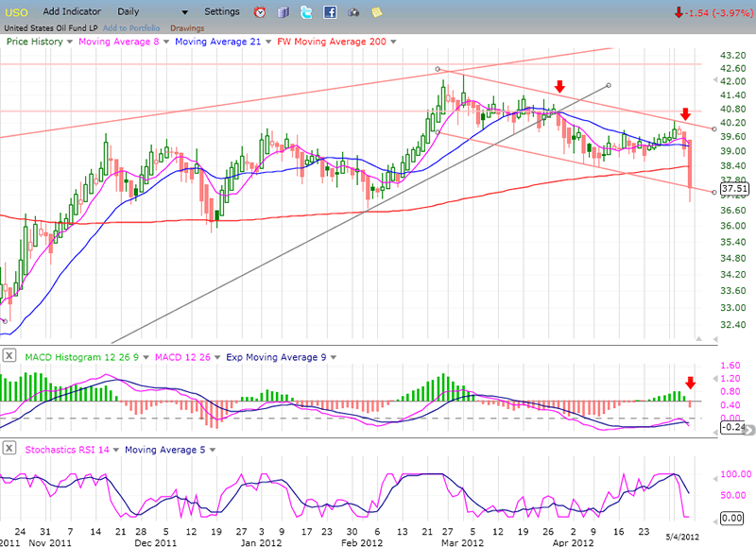The image size is (756, 547).
Task: Expand Moving Average 8 options
Action: click(x=168, y=42)
